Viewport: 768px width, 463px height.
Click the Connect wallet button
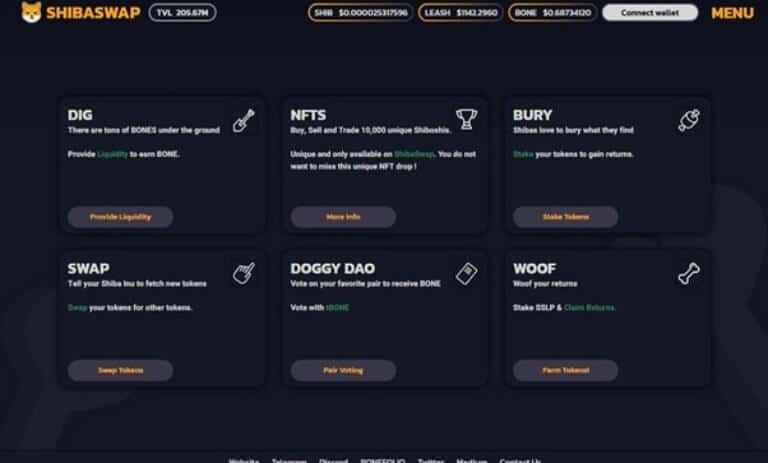point(650,13)
